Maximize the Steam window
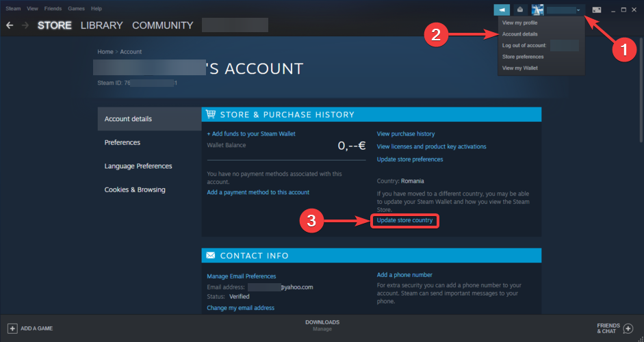644x342 pixels. 623,10
